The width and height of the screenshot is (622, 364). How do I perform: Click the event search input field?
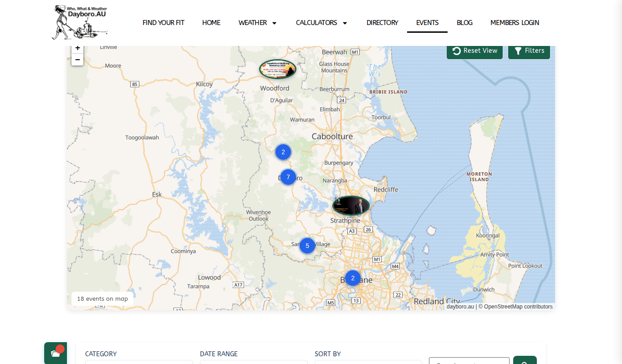(469, 361)
